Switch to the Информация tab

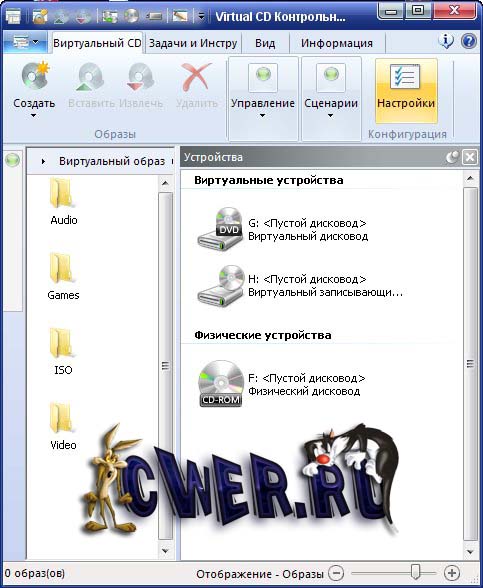(x=337, y=43)
